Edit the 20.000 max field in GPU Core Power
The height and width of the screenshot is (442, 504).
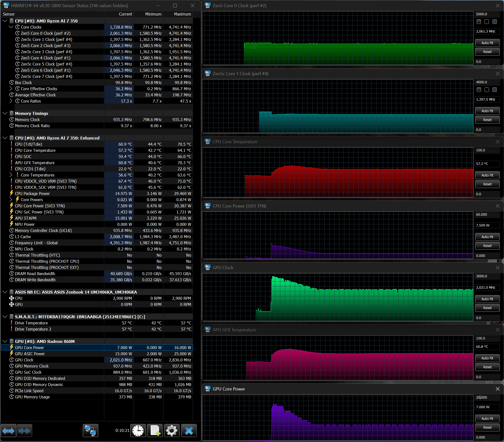[487, 397]
